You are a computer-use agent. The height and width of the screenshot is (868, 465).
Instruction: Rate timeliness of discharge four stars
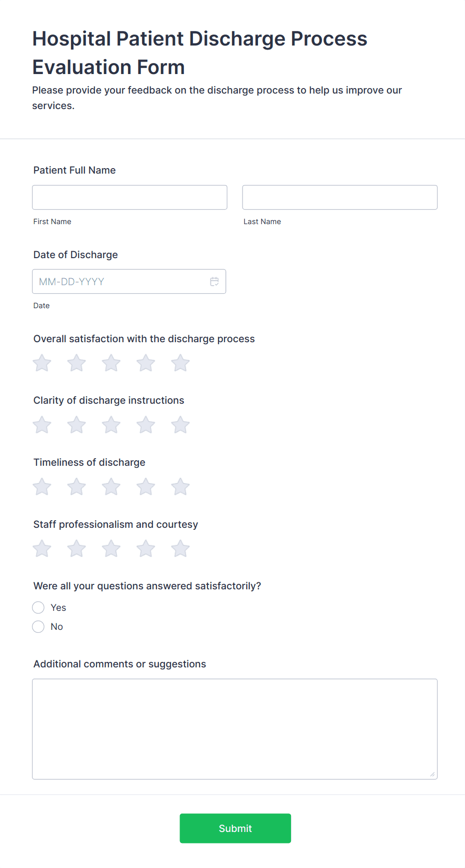[146, 487]
